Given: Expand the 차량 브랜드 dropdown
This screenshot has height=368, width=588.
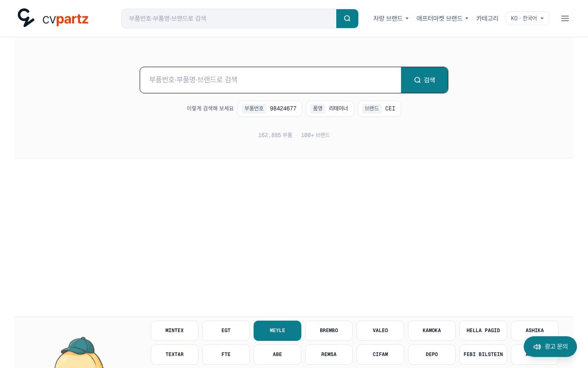Looking at the screenshot, I should click(391, 18).
